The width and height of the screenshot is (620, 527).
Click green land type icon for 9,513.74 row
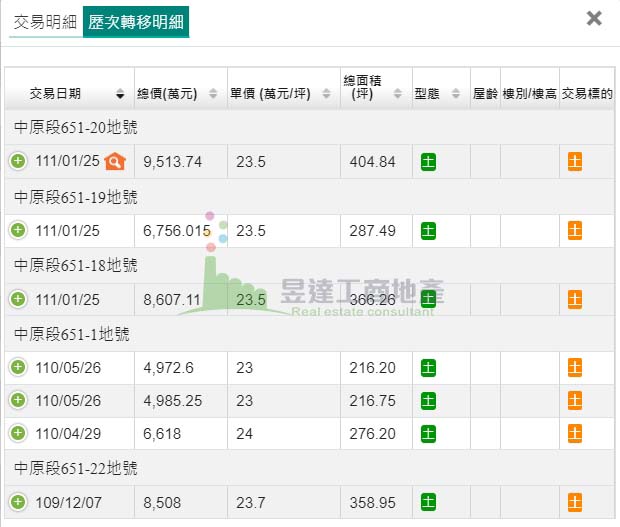[x=428, y=162]
